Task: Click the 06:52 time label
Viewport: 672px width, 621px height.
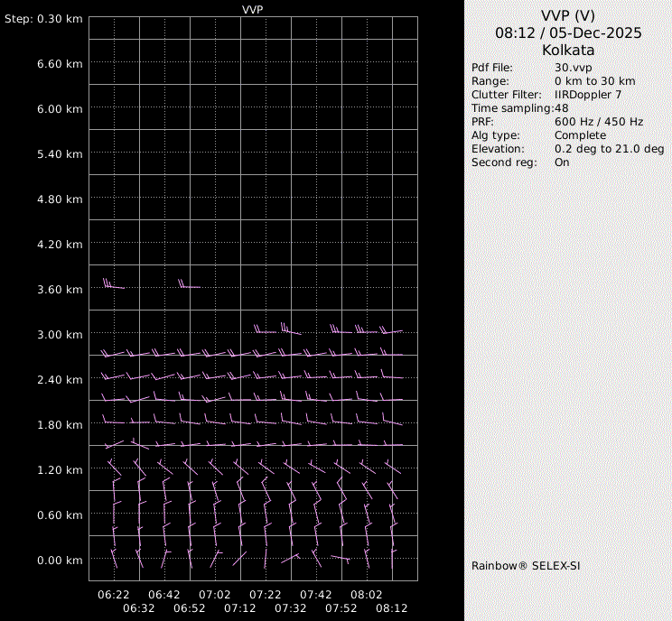Action: pyautogui.click(x=190, y=608)
